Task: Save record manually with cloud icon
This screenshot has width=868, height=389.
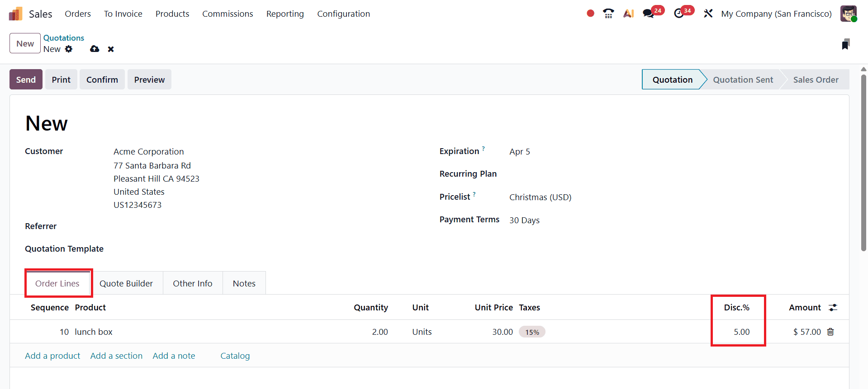Action: click(95, 49)
